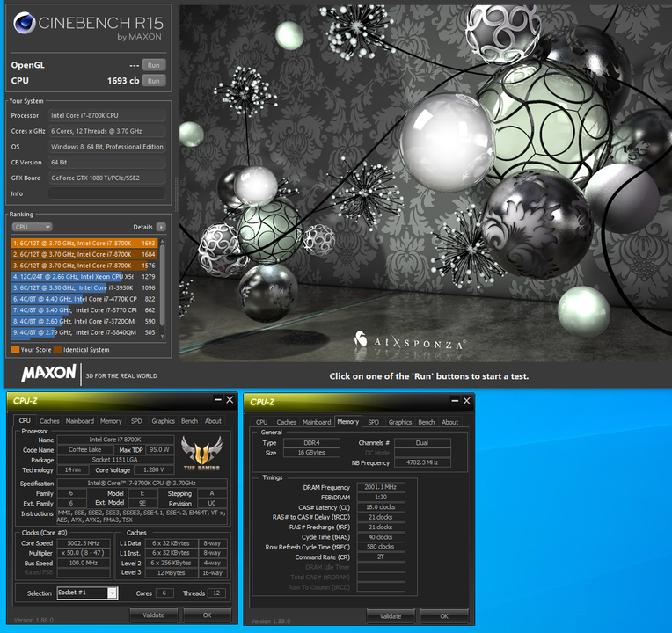Run the OpenGL benchmark test
Viewport: 672px width, 633px height.
pos(153,65)
